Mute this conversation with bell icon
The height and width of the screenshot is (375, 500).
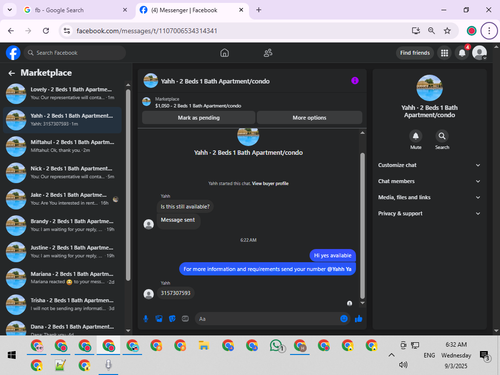tap(416, 136)
